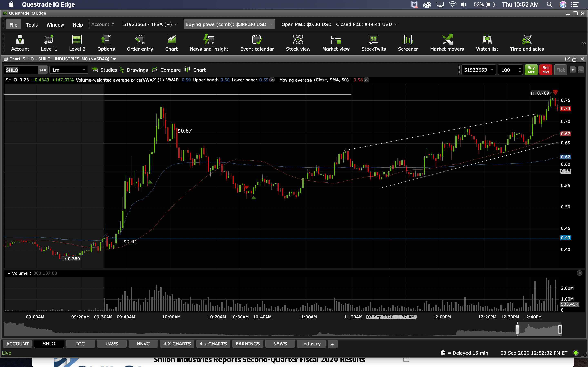The height and width of the screenshot is (367, 588).
Task: Open the Watch list tool
Action: 487,43
